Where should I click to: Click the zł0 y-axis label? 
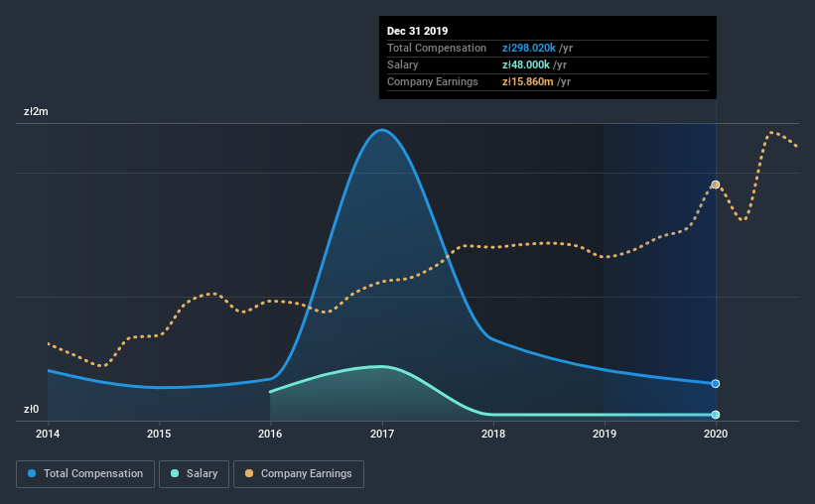31,409
